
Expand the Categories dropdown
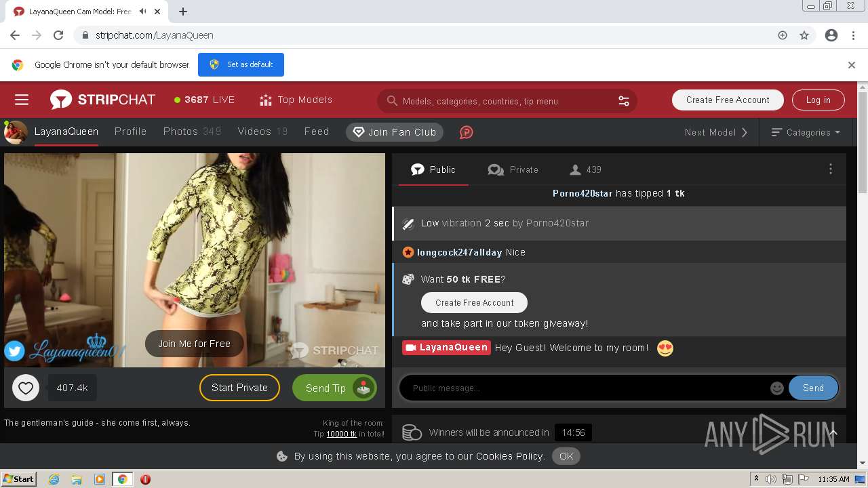(806, 132)
